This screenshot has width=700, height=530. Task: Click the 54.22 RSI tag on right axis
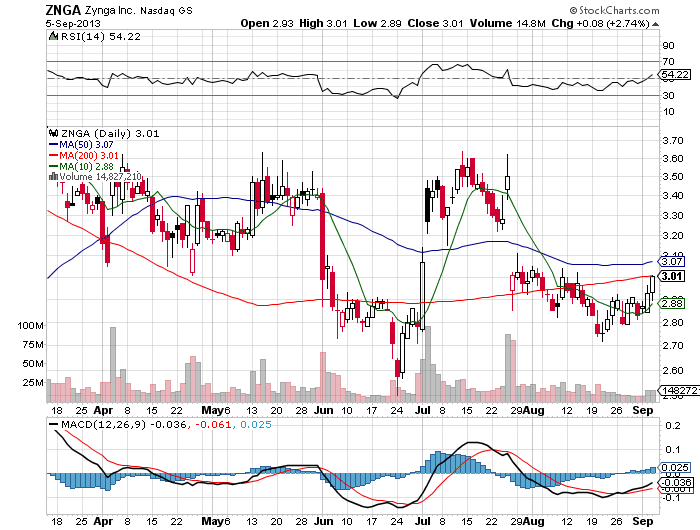[x=675, y=75]
